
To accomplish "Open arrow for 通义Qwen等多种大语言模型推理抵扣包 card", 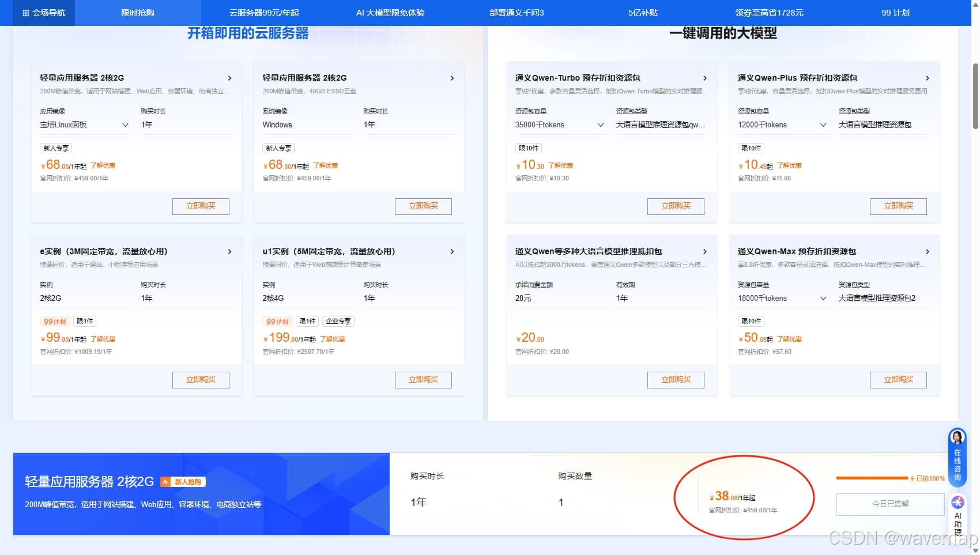I will 704,251.
